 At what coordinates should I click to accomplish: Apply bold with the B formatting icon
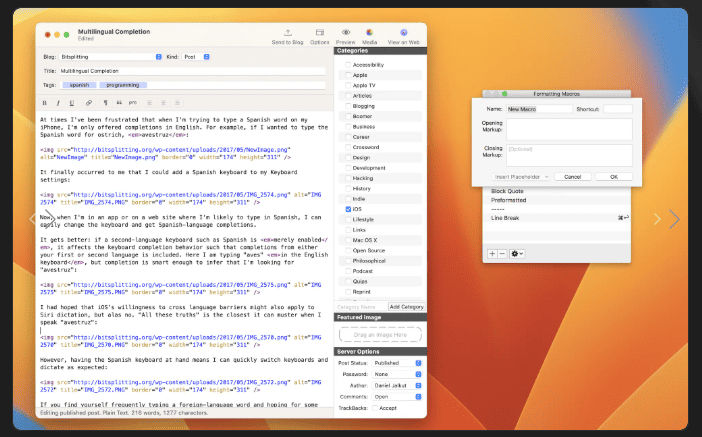coord(44,103)
